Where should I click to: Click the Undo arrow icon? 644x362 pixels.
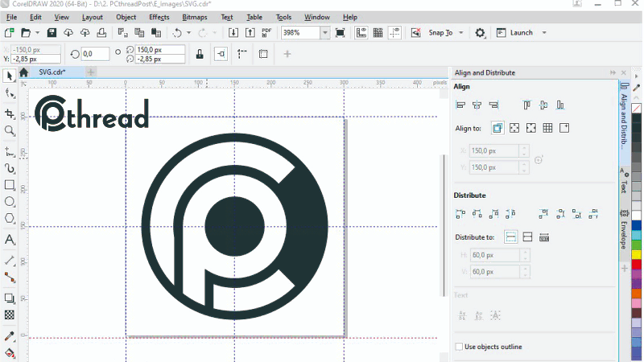point(177,33)
